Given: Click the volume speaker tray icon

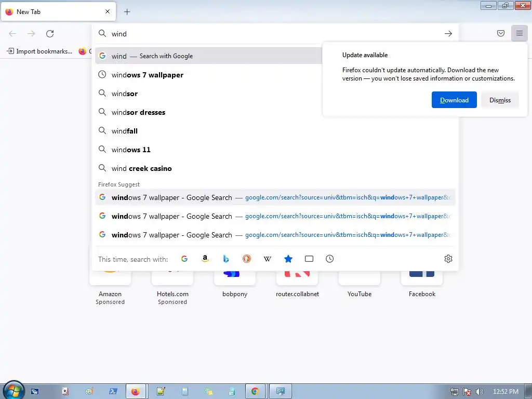Looking at the screenshot, I should 479,392.
